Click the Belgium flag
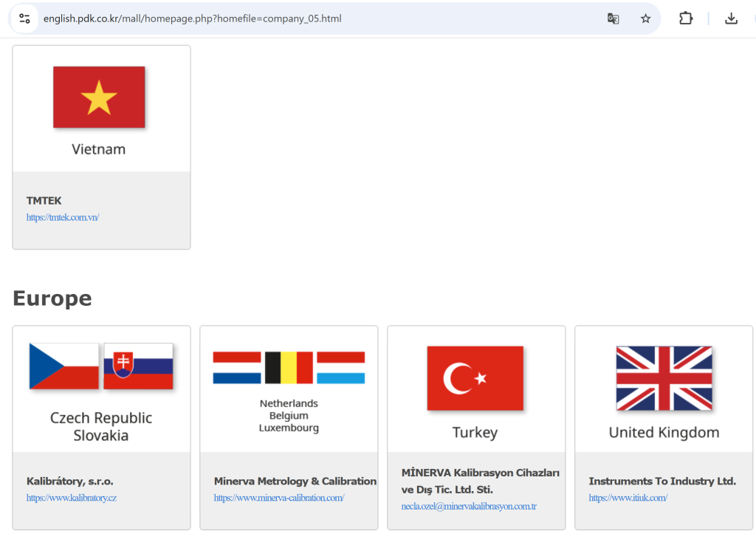The width and height of the screenshot is (756, 534). [289, 368]
